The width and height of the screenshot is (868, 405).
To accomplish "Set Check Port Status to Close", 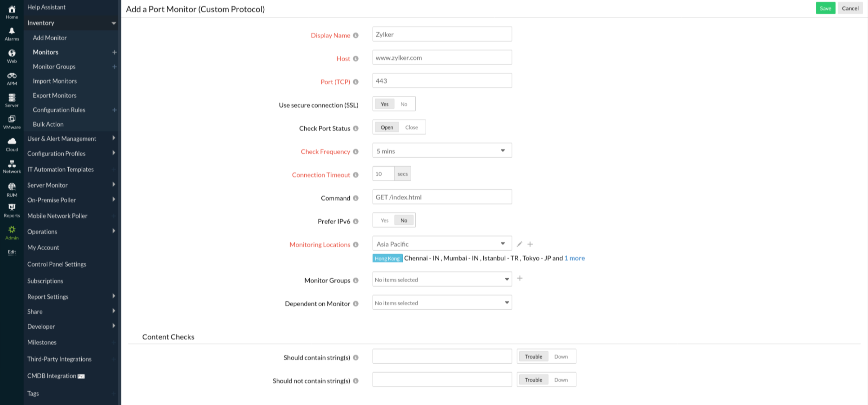I will click(x=412, y=127).
